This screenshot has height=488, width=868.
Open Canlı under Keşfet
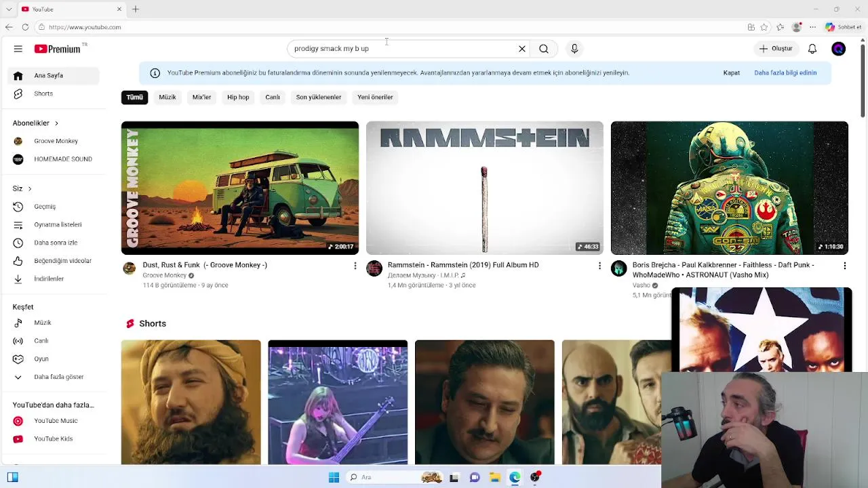[x=53, y=341]
